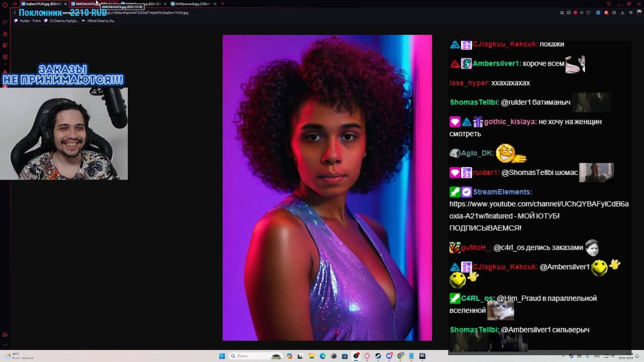The image size is (644, 362).
Task: Click the lase_hyper chat username
Action: click(469, 83)
